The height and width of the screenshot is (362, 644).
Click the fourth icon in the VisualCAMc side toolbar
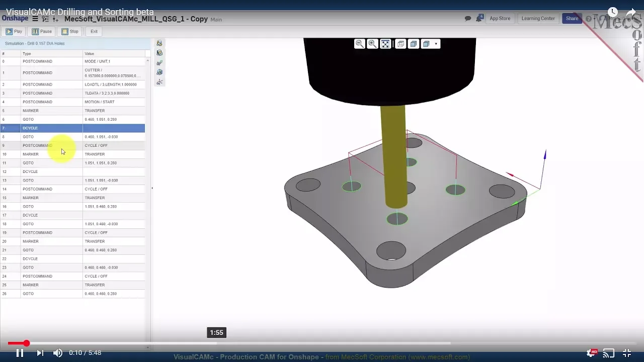coord(159,72)
